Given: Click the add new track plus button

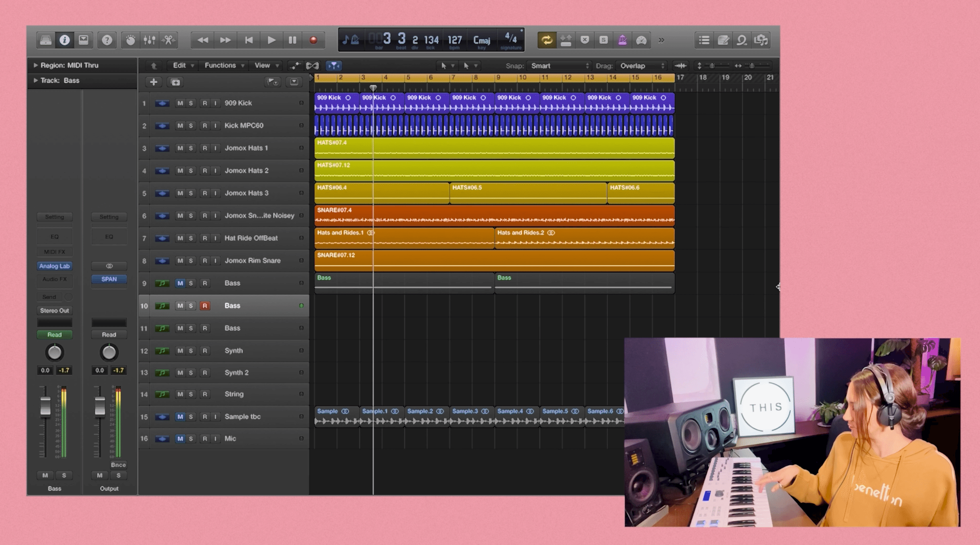Looking at the screenshot, I should pos(154,82).
